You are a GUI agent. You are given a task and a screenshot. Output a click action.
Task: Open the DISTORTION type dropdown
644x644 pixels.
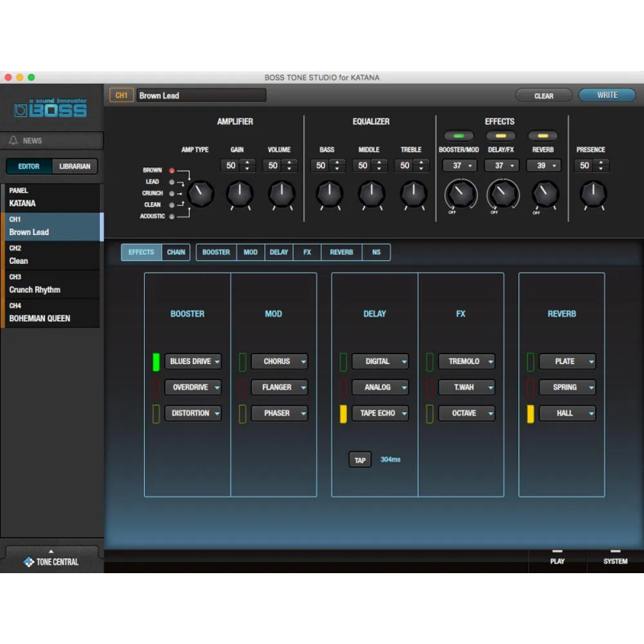pyautogui.click(x=193, y=413)
